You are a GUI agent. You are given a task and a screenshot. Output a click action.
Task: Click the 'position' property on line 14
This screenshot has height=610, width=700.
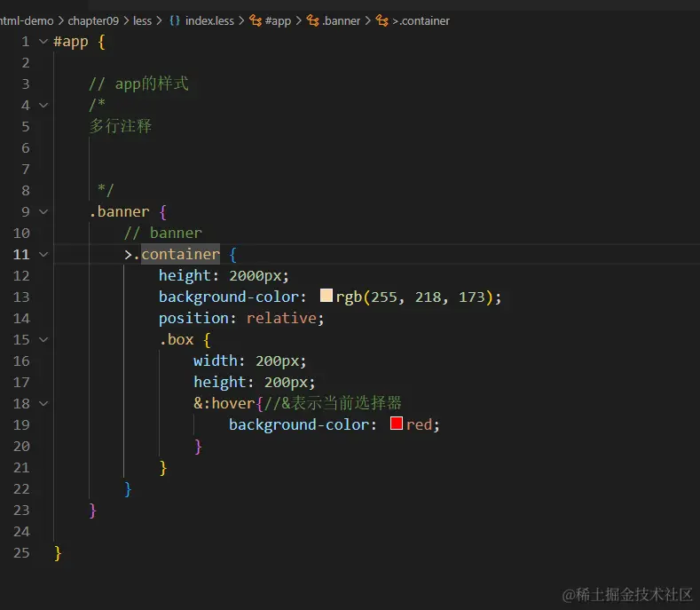pyautogui.click(x=193, y=318)
